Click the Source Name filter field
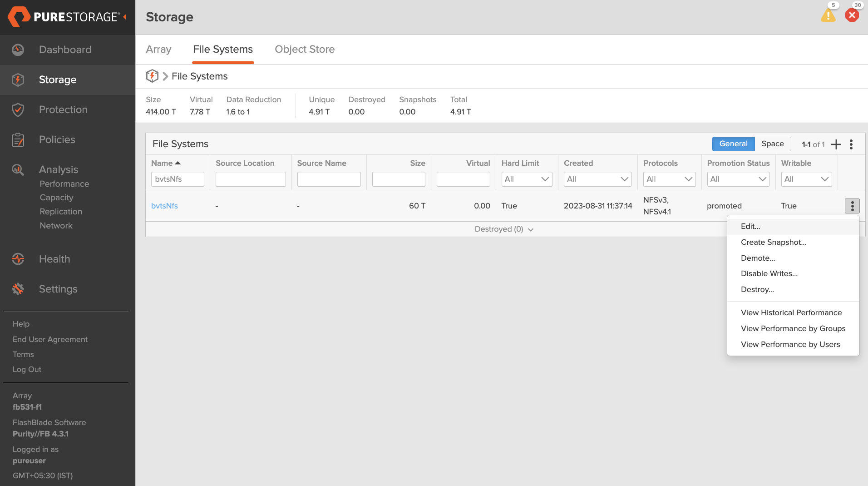The height and width of the screenshot is (486, 868). pos(329,179)
